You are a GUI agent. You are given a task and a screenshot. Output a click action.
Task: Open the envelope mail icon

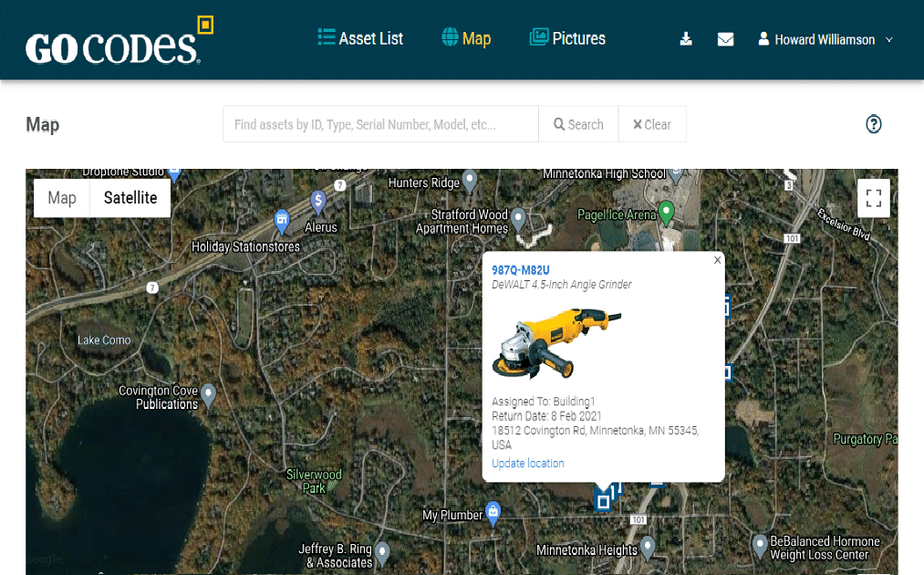pyautogui.click(x=725, y=39)
